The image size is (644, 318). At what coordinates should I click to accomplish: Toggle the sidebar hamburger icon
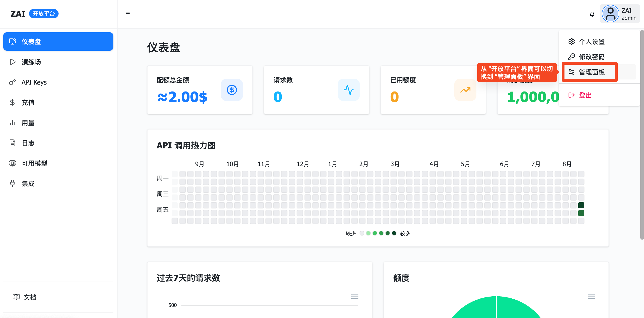point(127,14)
